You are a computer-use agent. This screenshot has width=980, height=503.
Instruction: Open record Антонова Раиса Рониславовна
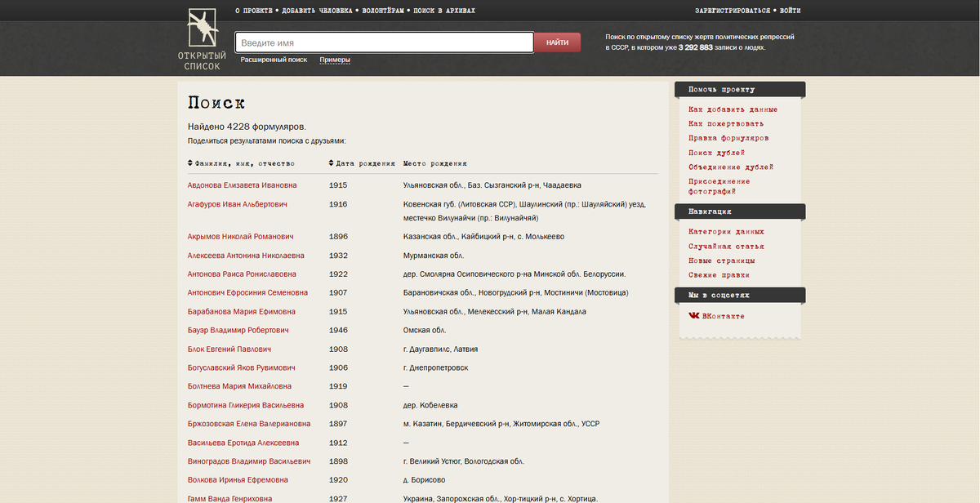242,274
